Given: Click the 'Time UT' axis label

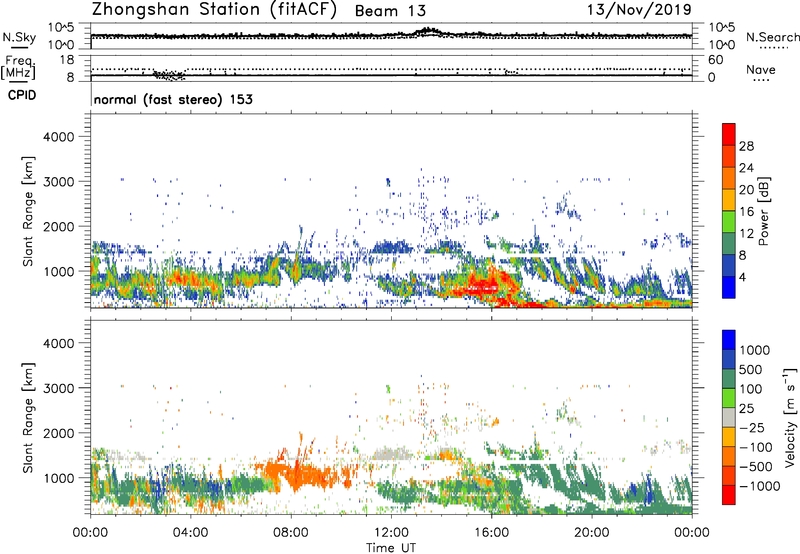Looking at the screenshot, I should (x=391, y=548).
